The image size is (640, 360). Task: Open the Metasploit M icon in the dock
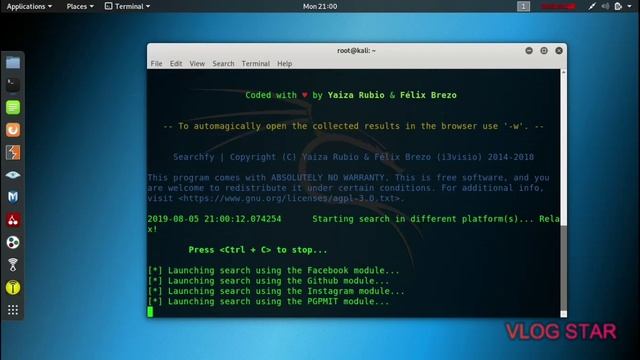tap(13, 197)
